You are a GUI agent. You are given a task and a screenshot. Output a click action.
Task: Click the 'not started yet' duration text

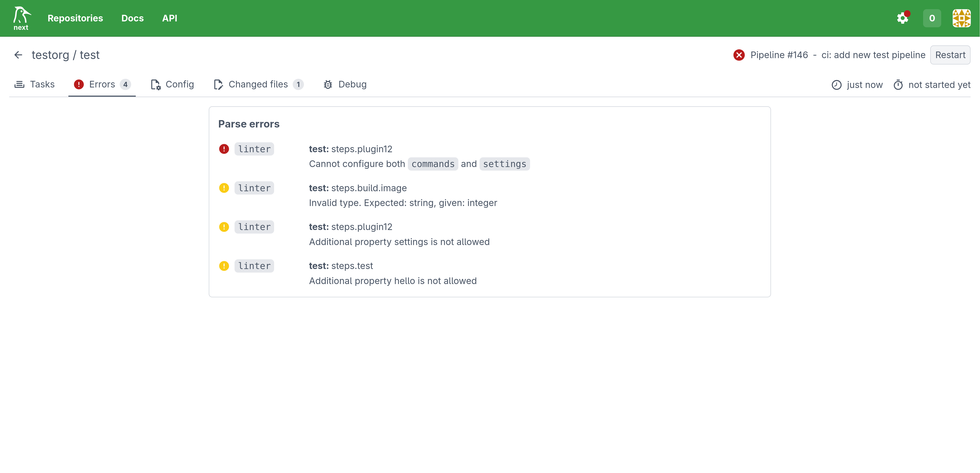(x=939, y=85)
